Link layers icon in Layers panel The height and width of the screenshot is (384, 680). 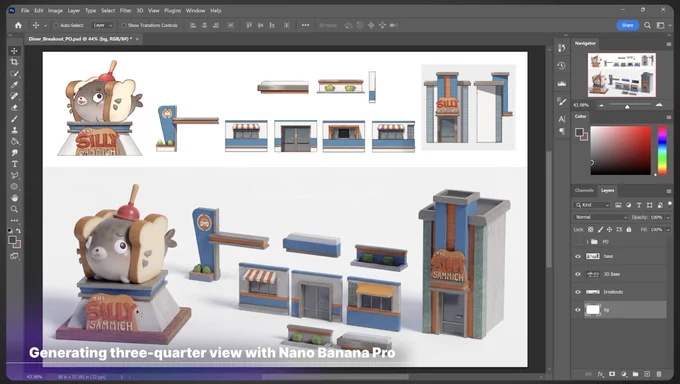(588, 374)
